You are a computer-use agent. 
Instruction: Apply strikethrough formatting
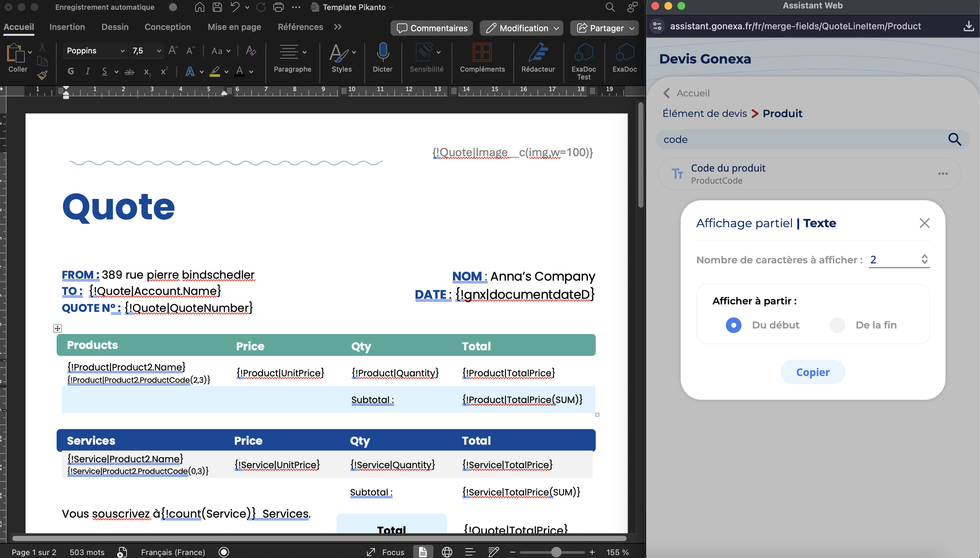tap(129, 72)
